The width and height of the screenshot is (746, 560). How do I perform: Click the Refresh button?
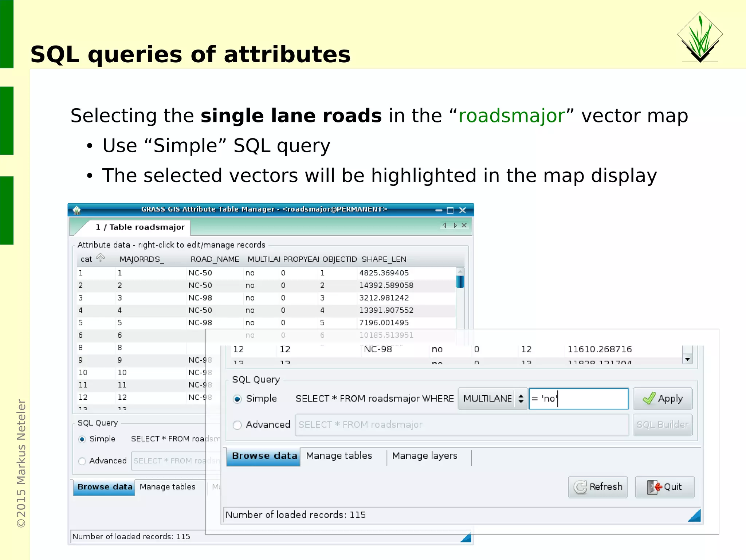click(598, 487)
